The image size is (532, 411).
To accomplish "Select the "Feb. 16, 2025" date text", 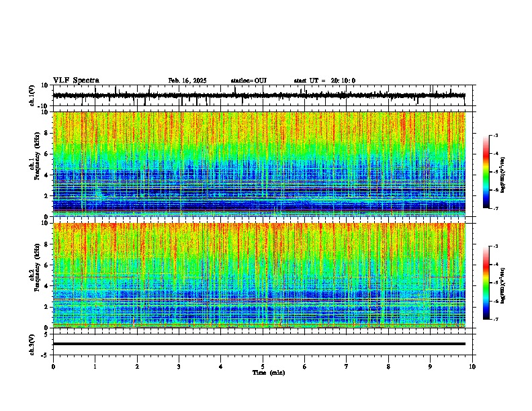I will 187,81.
